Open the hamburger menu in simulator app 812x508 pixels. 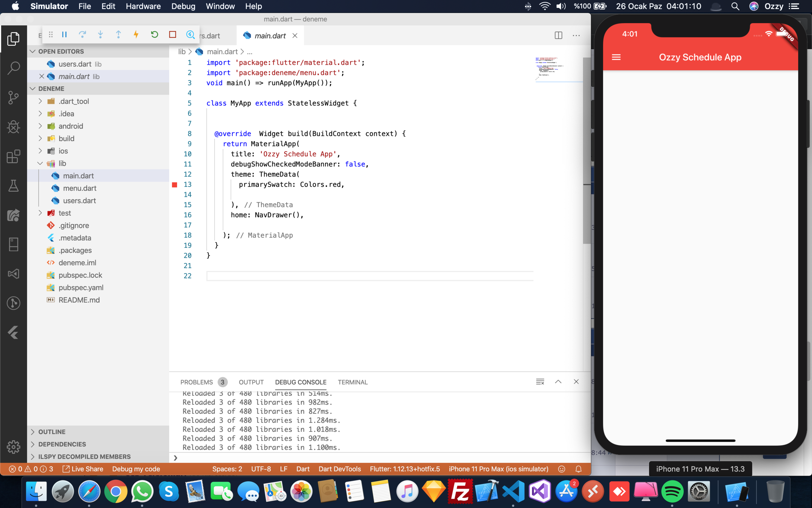[x=616, y=57]
